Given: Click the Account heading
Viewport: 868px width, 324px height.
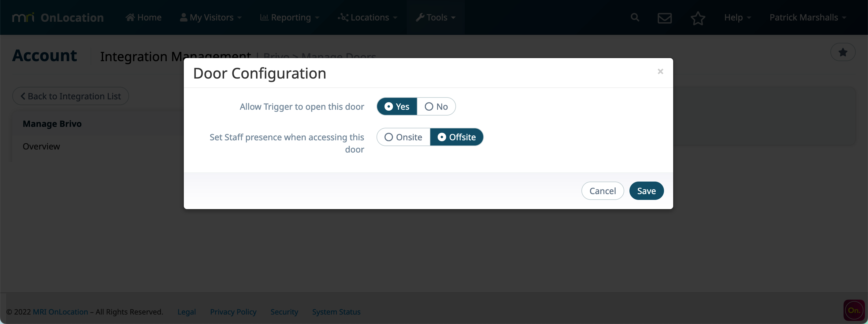Looking at the screenshot, I should [44, 56].
